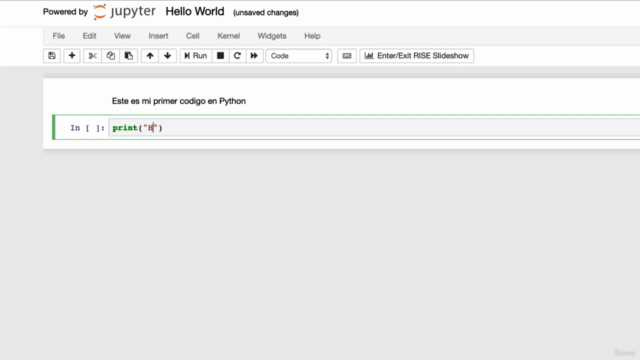The image size is (640, 360).
Task: Paste cells below icon
Action: (x=129, y=56)
